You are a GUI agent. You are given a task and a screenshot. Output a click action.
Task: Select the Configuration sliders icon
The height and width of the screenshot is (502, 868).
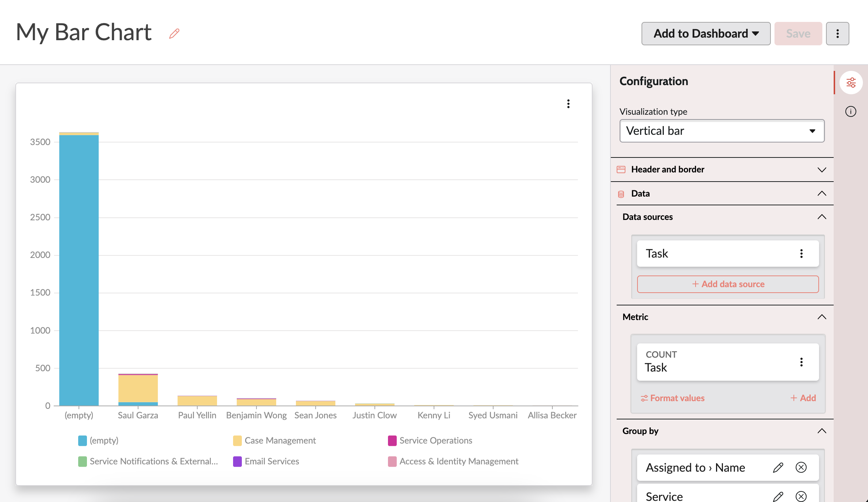tap(851, 82)
